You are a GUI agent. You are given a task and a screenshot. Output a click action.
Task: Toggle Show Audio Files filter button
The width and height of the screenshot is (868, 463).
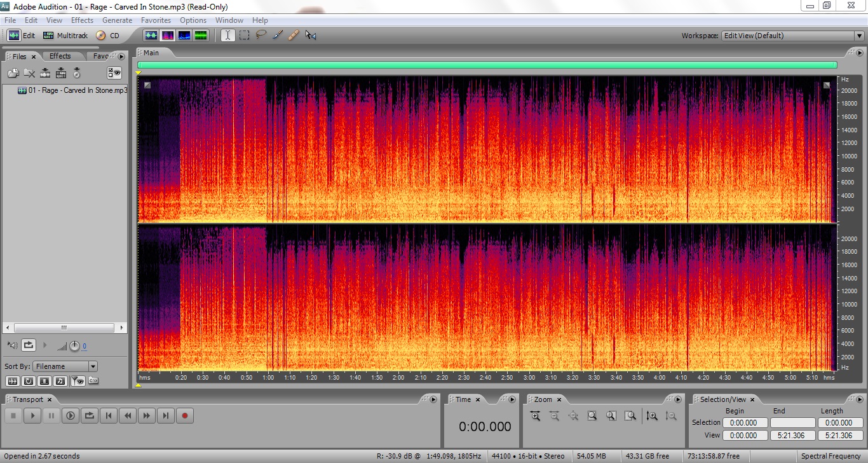pos(13,381)
